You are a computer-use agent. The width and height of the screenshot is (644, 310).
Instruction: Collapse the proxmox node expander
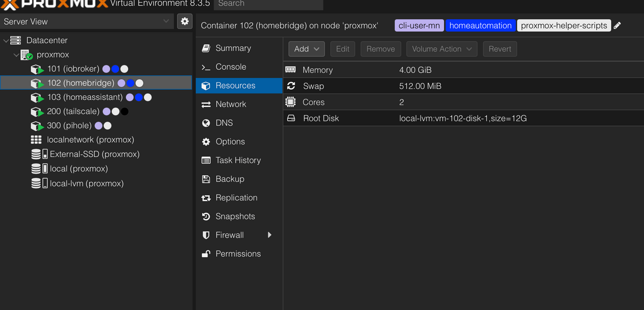16,55
